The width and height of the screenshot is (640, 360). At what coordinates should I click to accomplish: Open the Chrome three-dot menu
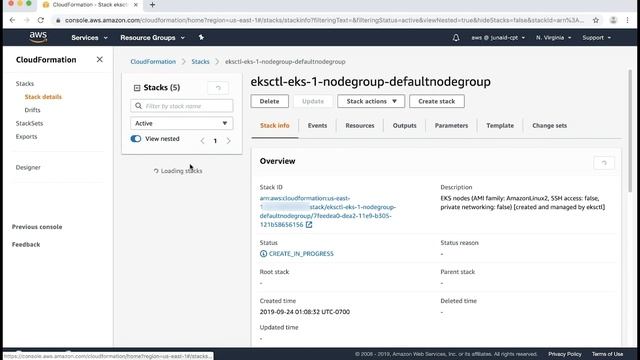[x=627, y=20]
